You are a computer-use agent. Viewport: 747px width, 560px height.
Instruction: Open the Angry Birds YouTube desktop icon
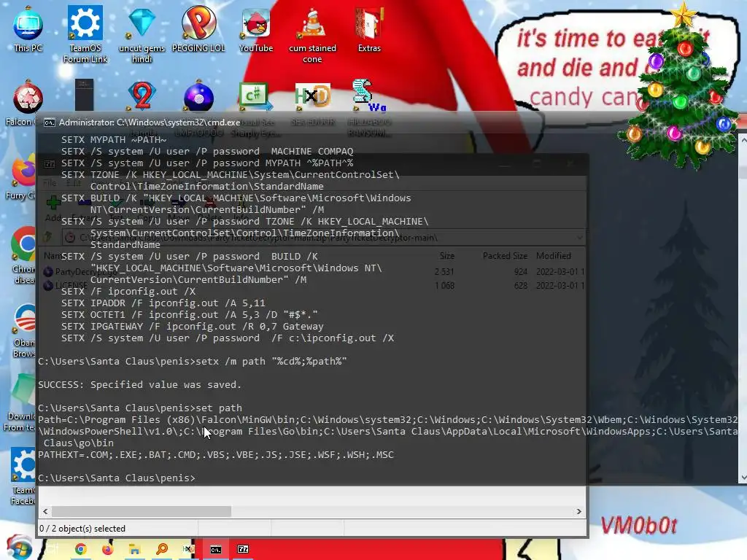pos(256,29)
